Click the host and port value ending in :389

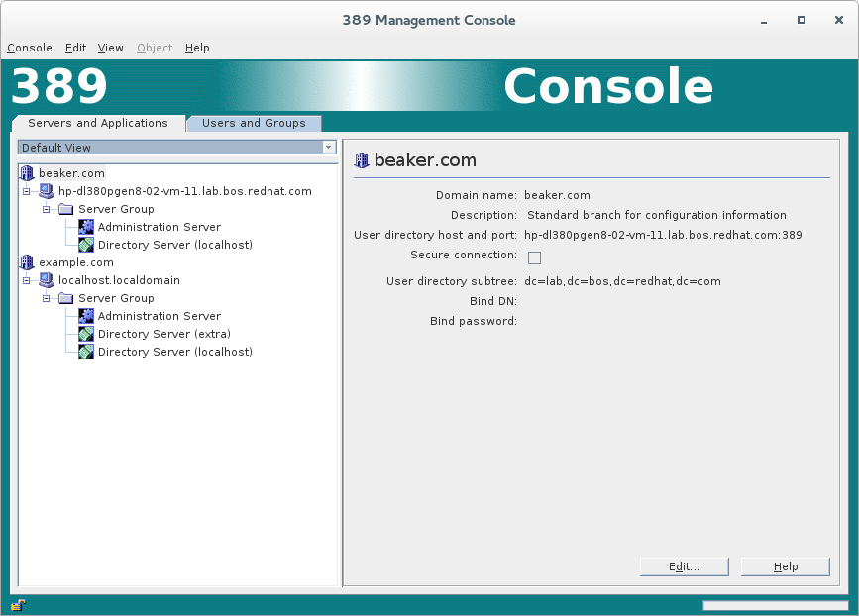663,236
